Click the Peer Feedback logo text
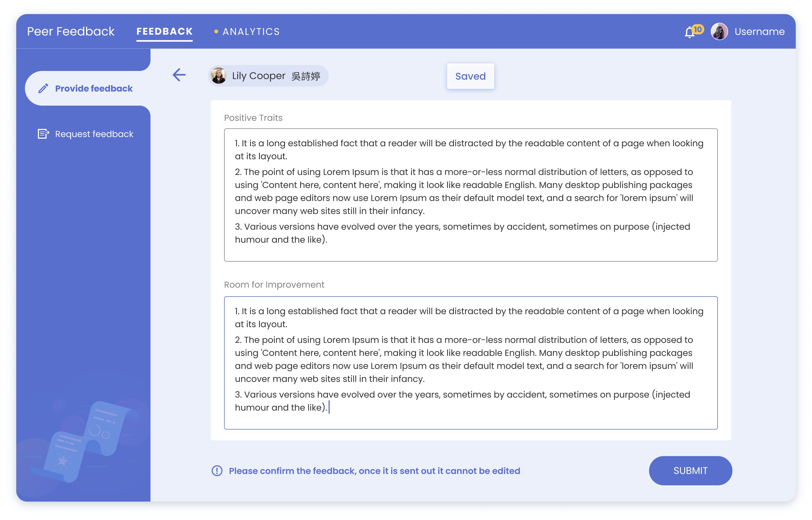The image size is (812, 520). (70, 32)
